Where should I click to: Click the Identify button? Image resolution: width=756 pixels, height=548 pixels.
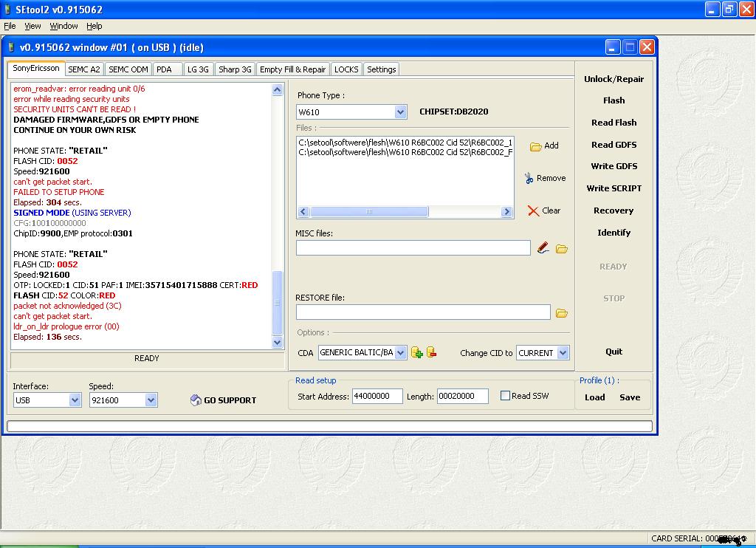[x=614, y=233]
